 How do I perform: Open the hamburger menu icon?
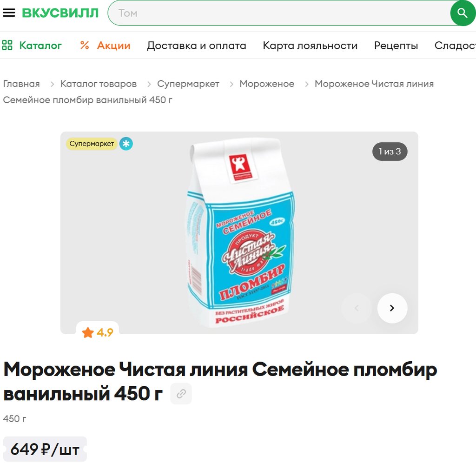[x=9, y=13]
